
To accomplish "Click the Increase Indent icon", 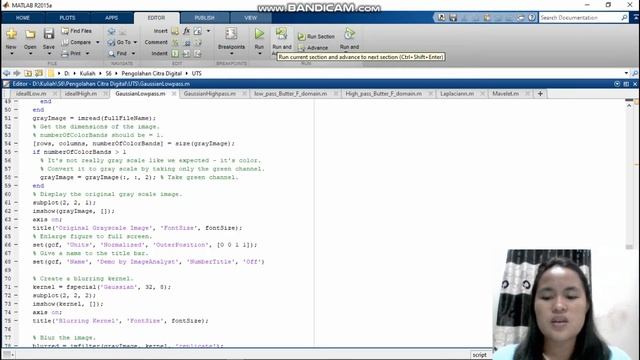I will coord(187,53).
